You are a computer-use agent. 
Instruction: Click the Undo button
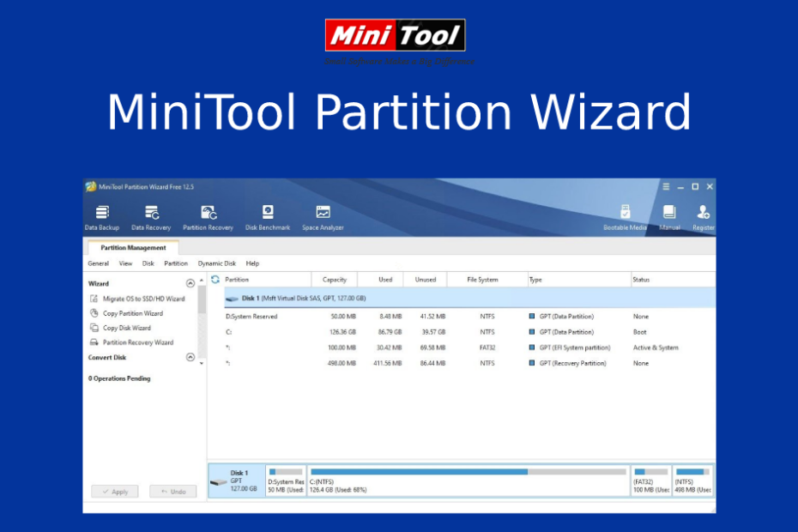click(x=173, y=492)
